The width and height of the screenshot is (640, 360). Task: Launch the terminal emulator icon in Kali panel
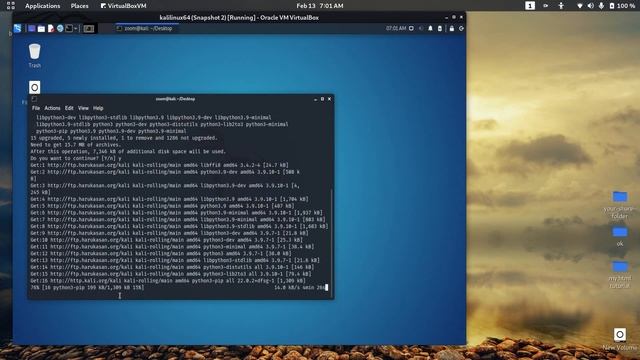click(x=69, y=28)
